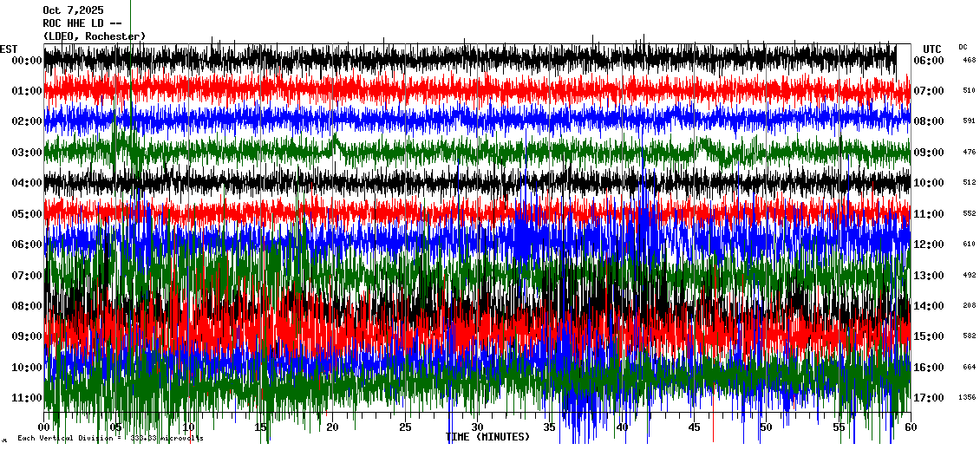
Task: Click the '30' minute tick label
Action: pos(478,427)
